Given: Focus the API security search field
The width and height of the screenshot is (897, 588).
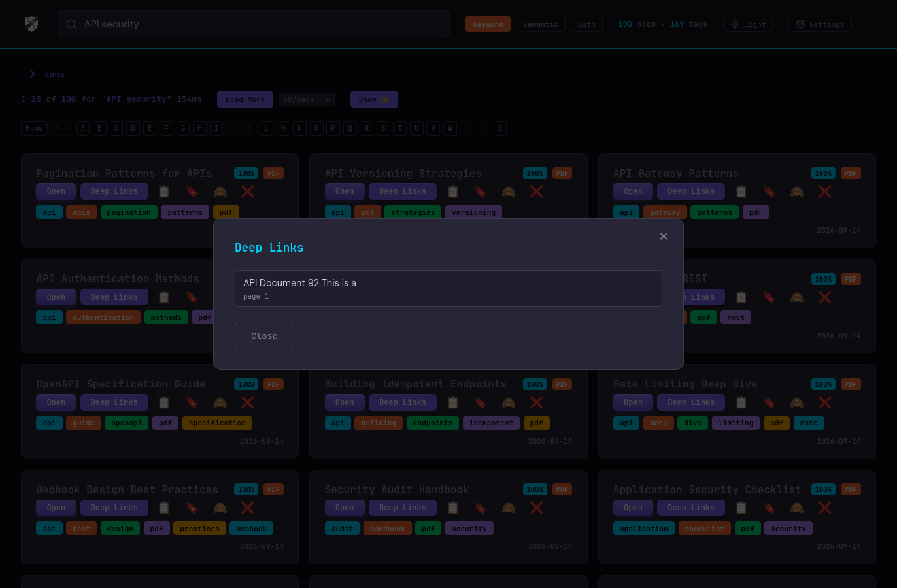Looking at the screenshot, I should pyautogui.click(x=254, y=24).
